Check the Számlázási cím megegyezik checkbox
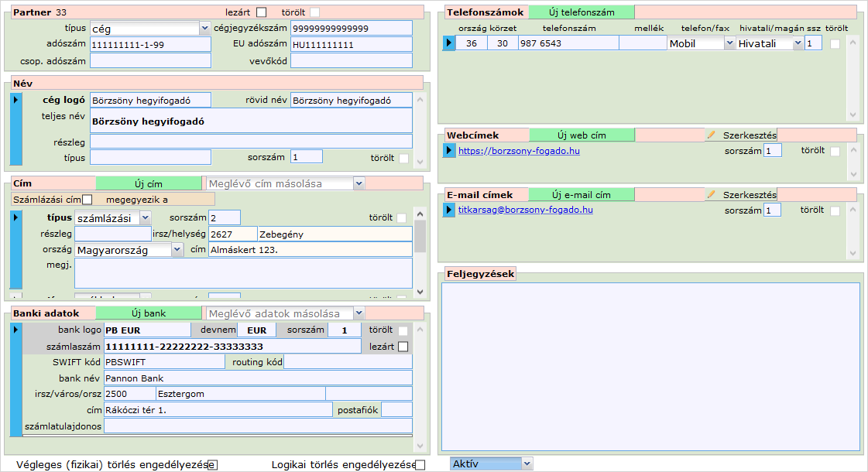 pyautogui.click(x=87, y=200)
